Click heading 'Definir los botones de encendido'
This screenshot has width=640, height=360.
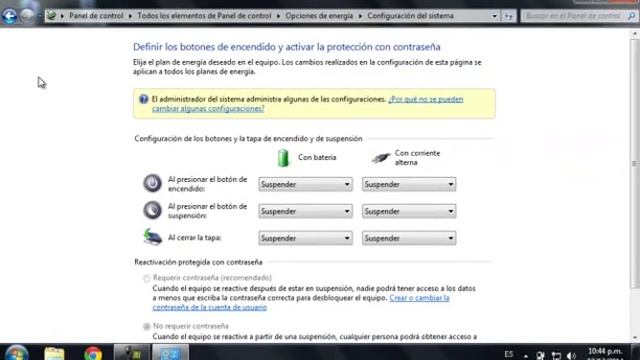(x=287, y=47)
